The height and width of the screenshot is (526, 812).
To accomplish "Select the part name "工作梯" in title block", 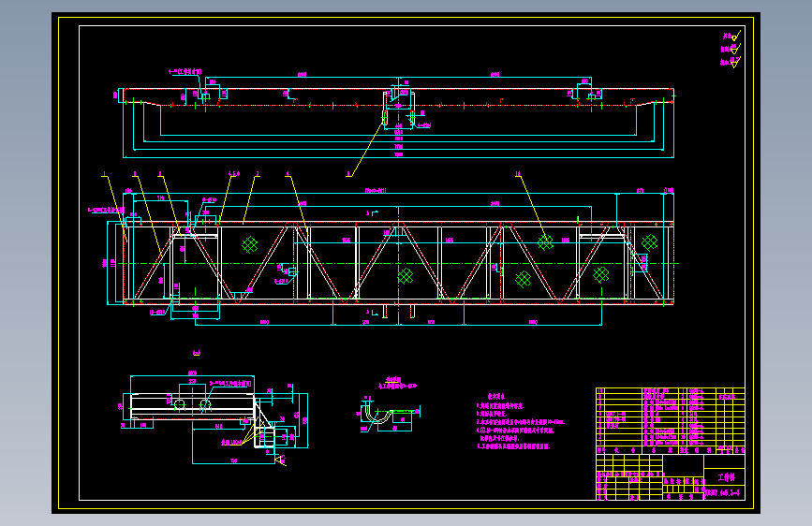I will (x=726, y=476).
